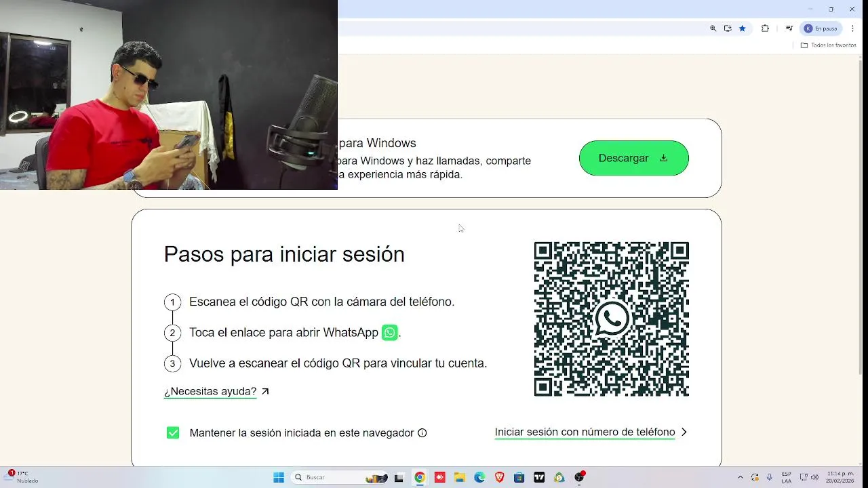Open the media controls icon in Chrome toolbar

(789, 28)
